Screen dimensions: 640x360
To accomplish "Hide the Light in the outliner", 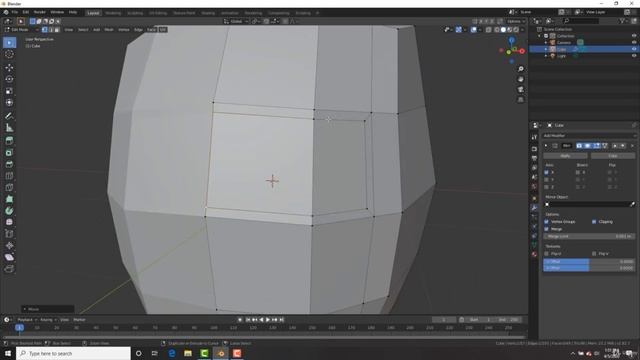I will (634, 56).
